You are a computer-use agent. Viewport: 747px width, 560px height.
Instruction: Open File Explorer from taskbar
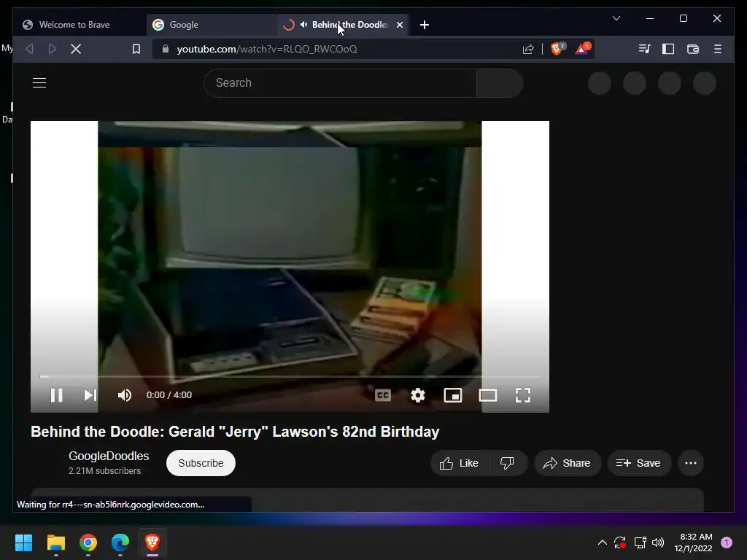[x=55, y=542]
